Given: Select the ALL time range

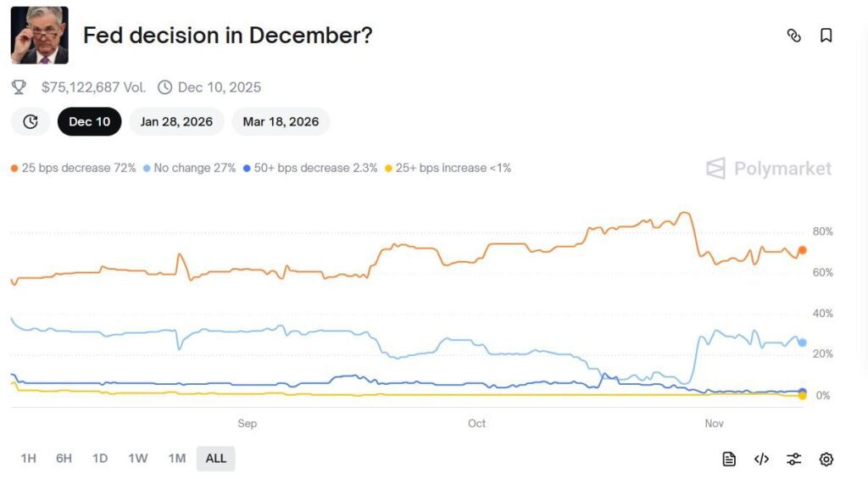Looking at the screenshot, I should pos(216,459).
